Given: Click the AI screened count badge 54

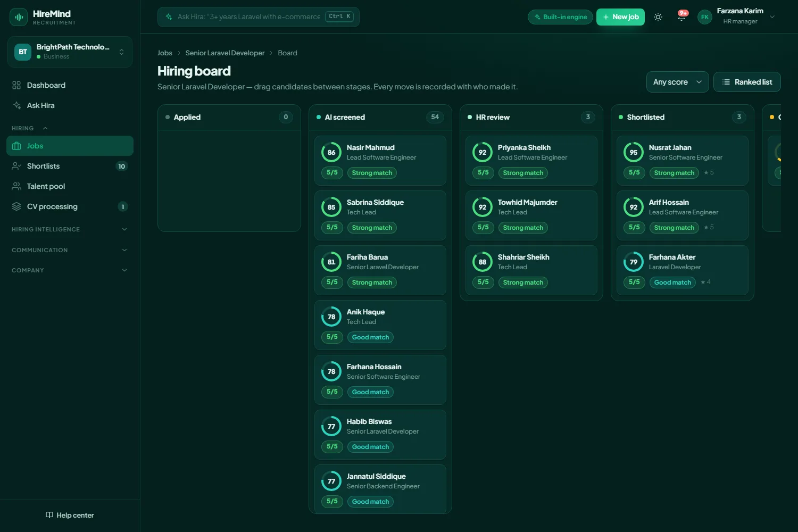Looking at the screenshot, I should (435, 117).
